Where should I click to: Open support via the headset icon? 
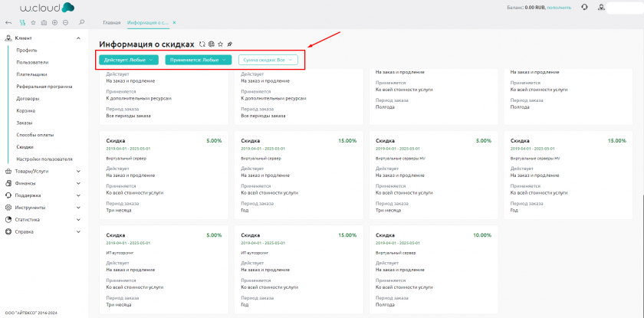pyautogui.click(x=585, y=7)
